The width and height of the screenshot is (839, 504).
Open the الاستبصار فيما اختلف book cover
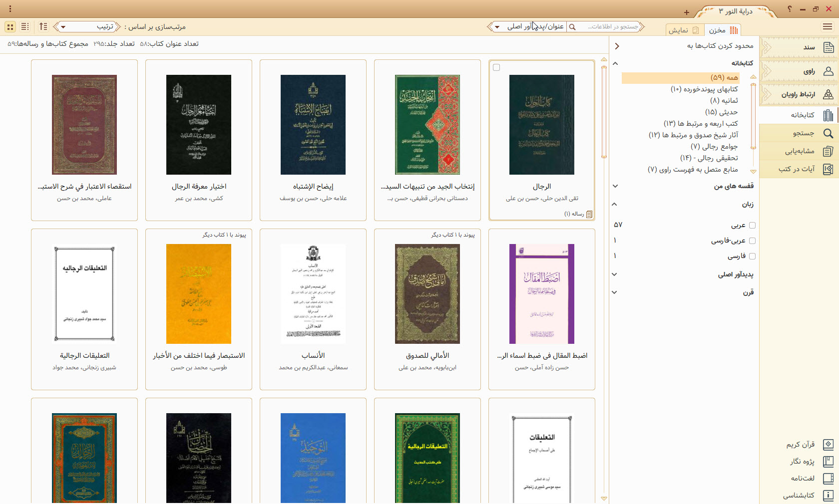[199, 294]
